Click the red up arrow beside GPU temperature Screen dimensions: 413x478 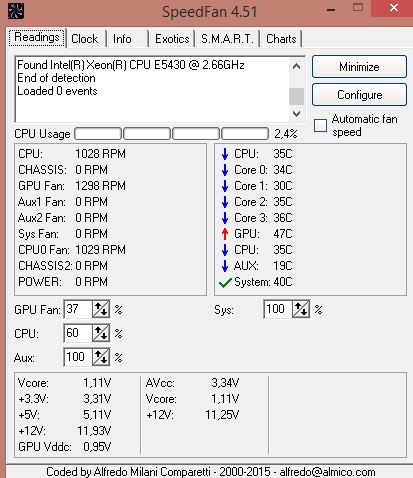(225, 234)
